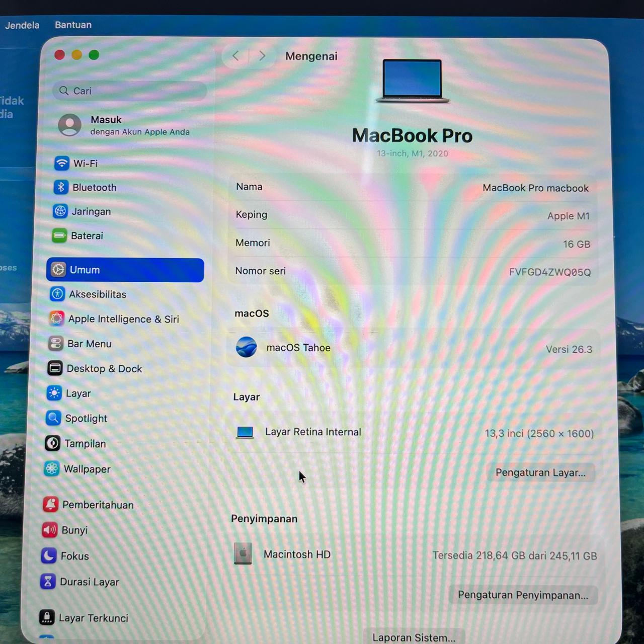Select the Bluetooth sidebar icon
644x644 pixels.
click(x=60, y=187)
